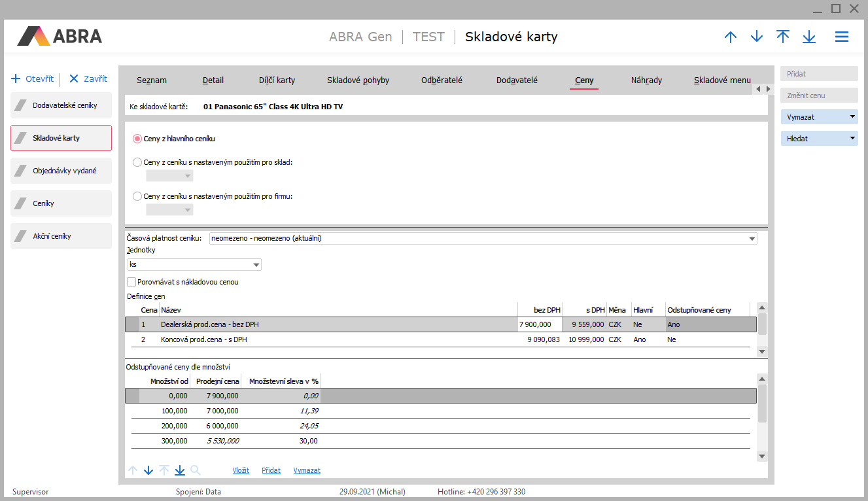Screen dimensions: 868x501
Task: Go to next record with header down arrow
Action: coord(757,37)
